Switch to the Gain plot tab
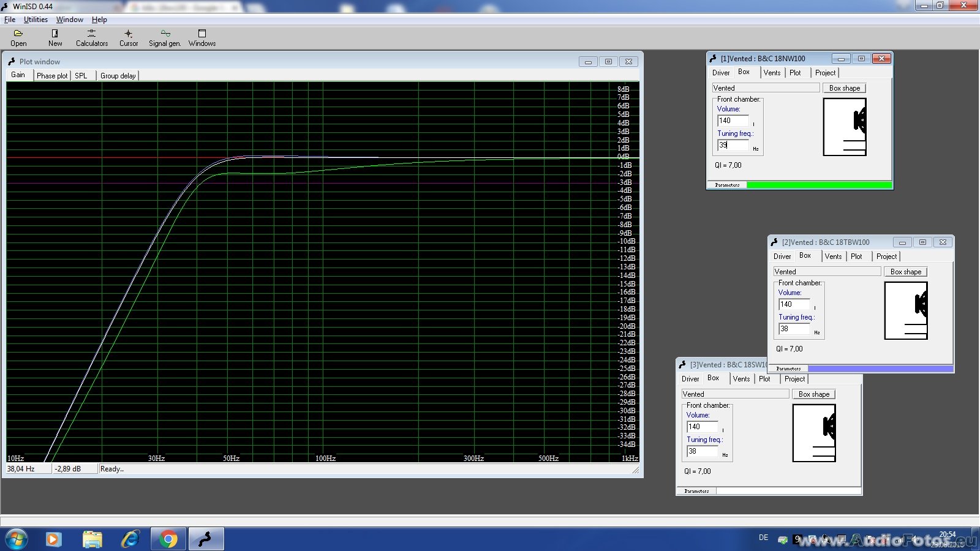Image resolution: width=980 pixels, height=551 pixels. 18,75
